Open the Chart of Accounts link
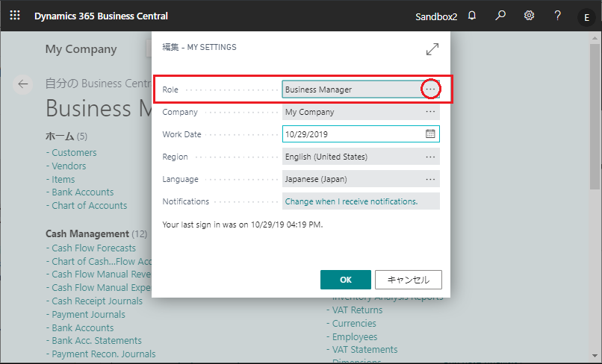This screenshot has height=364, width=602. click(90, 205)
